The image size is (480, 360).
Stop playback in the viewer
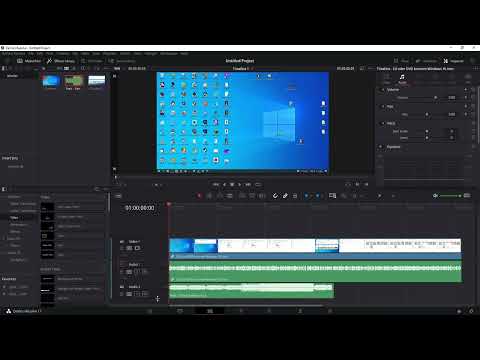tap(232, 184)
